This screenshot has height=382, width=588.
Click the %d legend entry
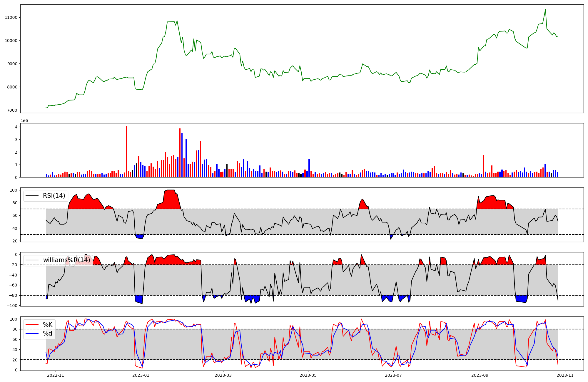[48, 333]
